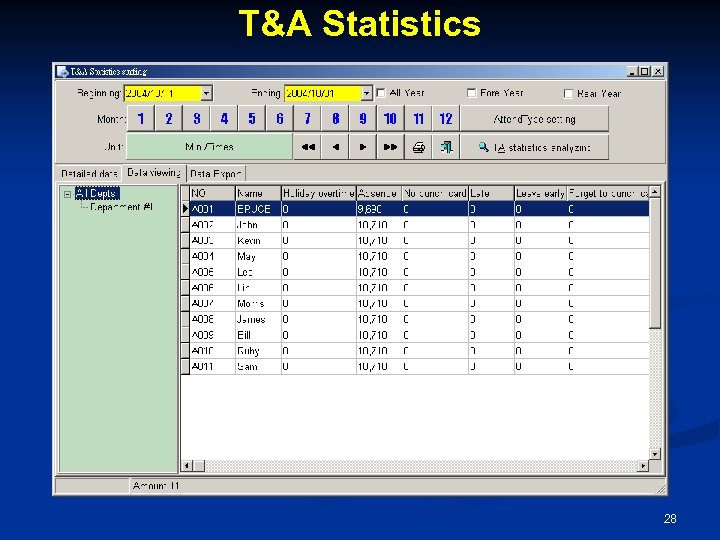Screen dimensions: 720x540
Task: Open the Ending date dropdown arrow
Action: 366,93
